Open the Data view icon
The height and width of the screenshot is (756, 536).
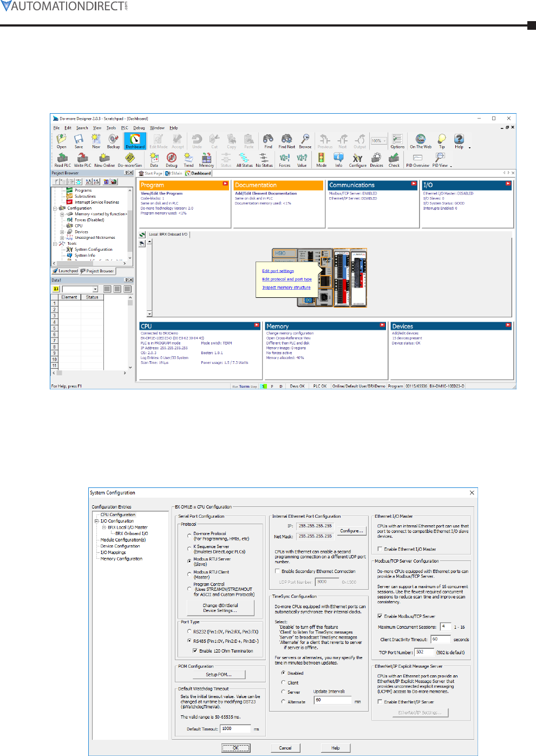pos(154,160)
